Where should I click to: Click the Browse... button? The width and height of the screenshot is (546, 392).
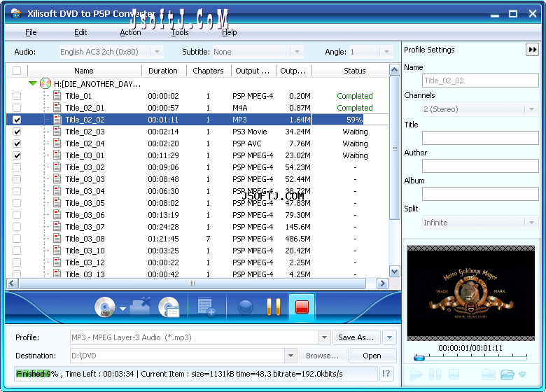[322, 356]
